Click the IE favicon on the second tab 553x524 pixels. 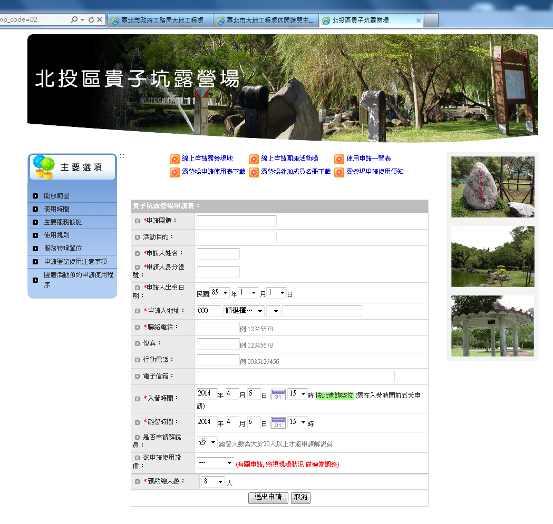[x=220, y=20]
